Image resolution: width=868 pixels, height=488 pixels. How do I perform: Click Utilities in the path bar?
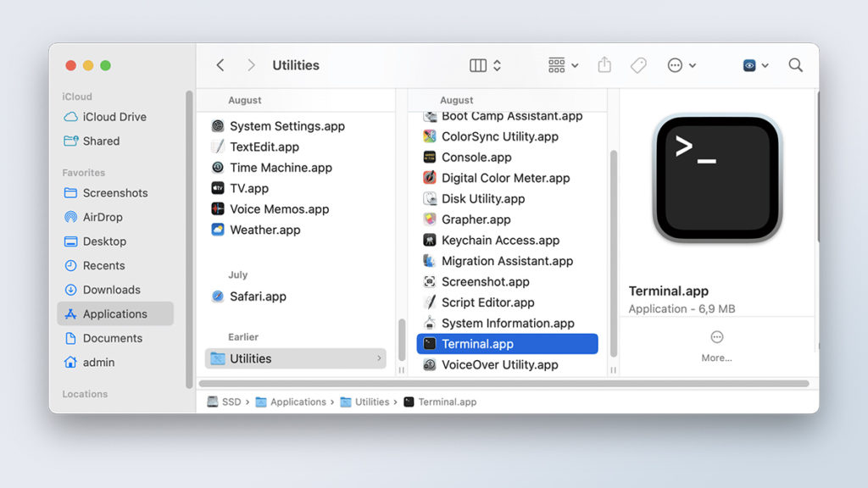[x=371, y=402]
